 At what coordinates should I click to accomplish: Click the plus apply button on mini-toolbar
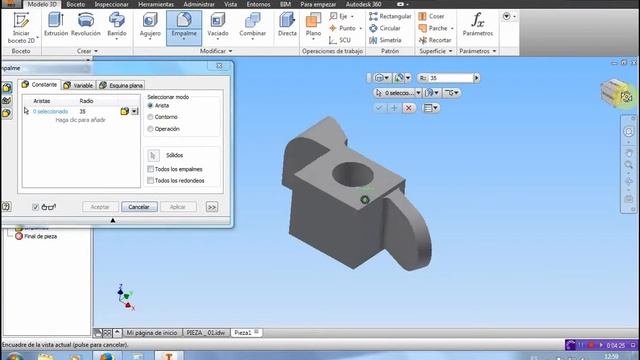pos(394,108)
